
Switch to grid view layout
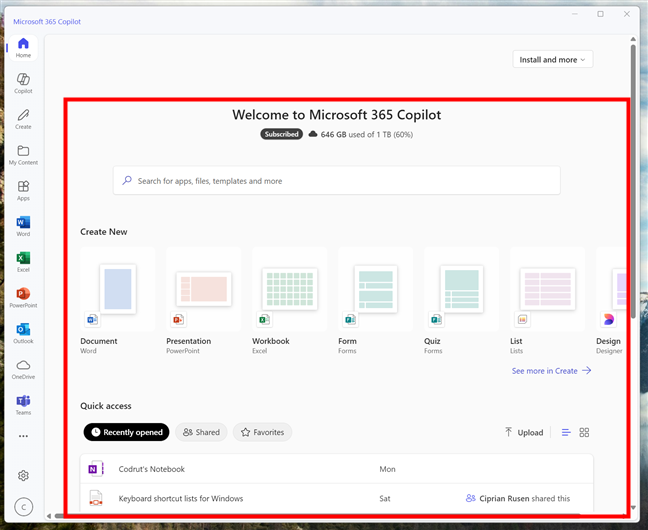pyautogui.click(x=584, y=432)
